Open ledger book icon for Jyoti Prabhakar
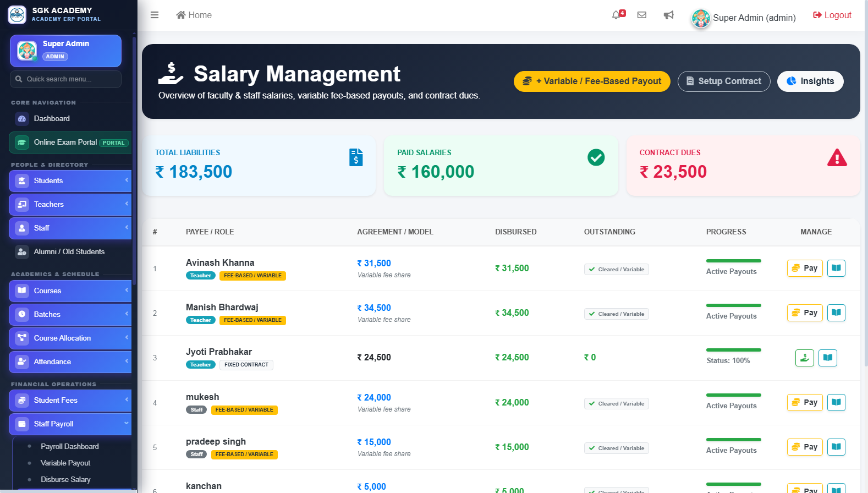The width and height of the screenshot is (868, 493). click(x=828, y=358)
